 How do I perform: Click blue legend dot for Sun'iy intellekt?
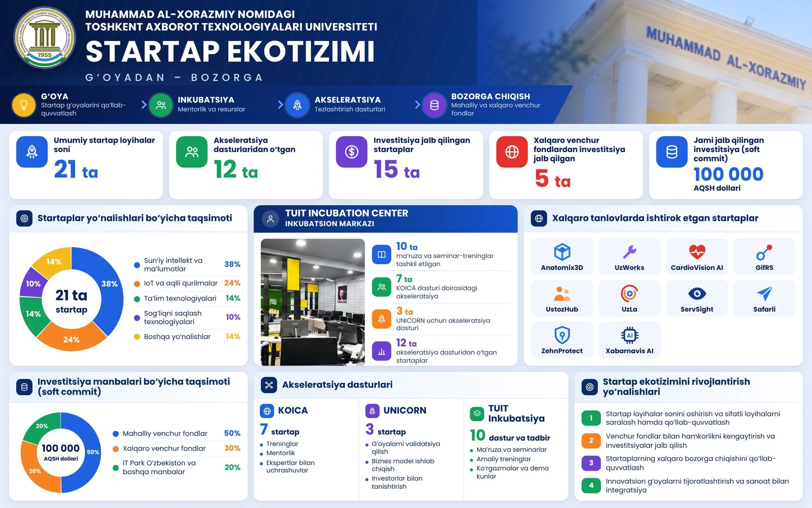click(137, 265)
